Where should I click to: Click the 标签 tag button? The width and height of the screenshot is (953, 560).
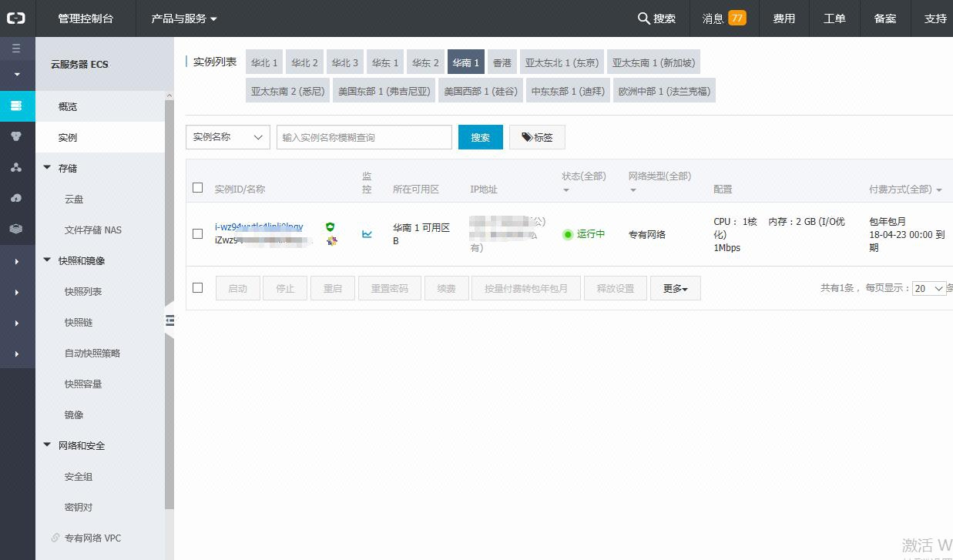pyautogui.click(x=537, y=137)
